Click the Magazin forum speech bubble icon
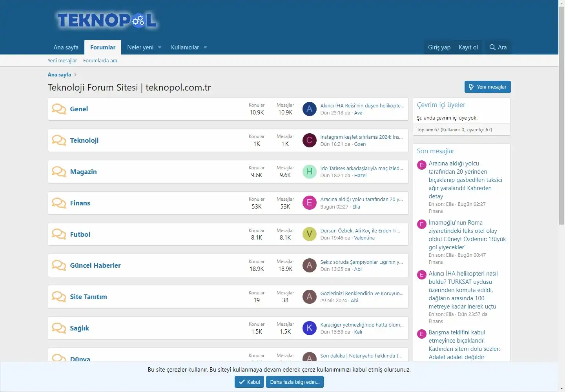This screenshot has width=565, height=392. point(59,172)
